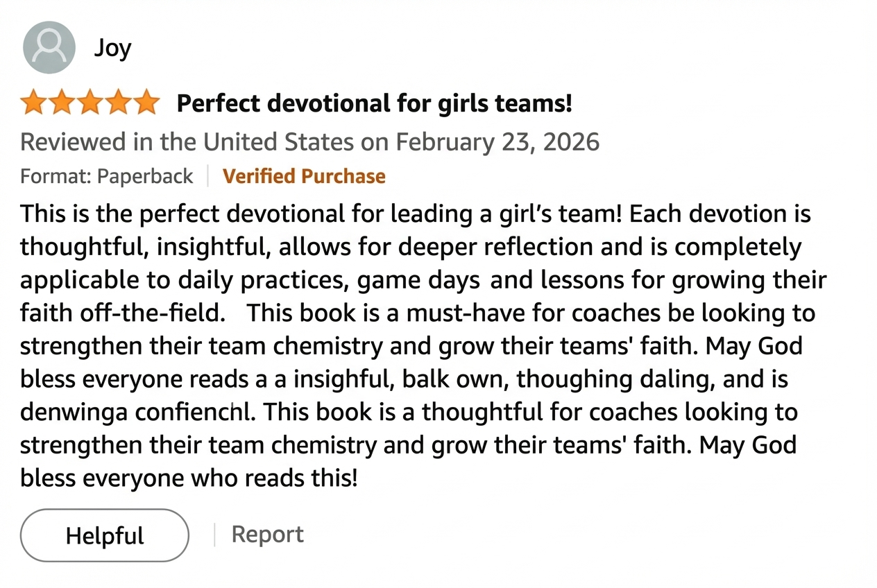This screenshot has height=588, width=877.
Task: Click the fifth star in the rating row
Action: pos(147,102)
